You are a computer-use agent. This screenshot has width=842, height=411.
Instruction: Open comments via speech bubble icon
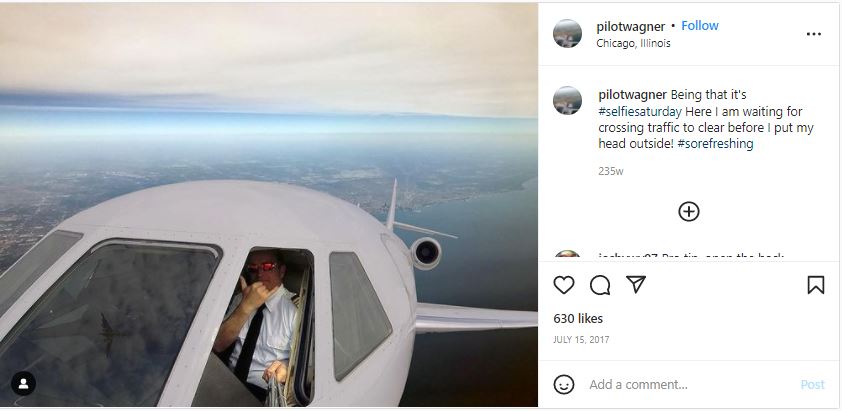pos(600,285)
